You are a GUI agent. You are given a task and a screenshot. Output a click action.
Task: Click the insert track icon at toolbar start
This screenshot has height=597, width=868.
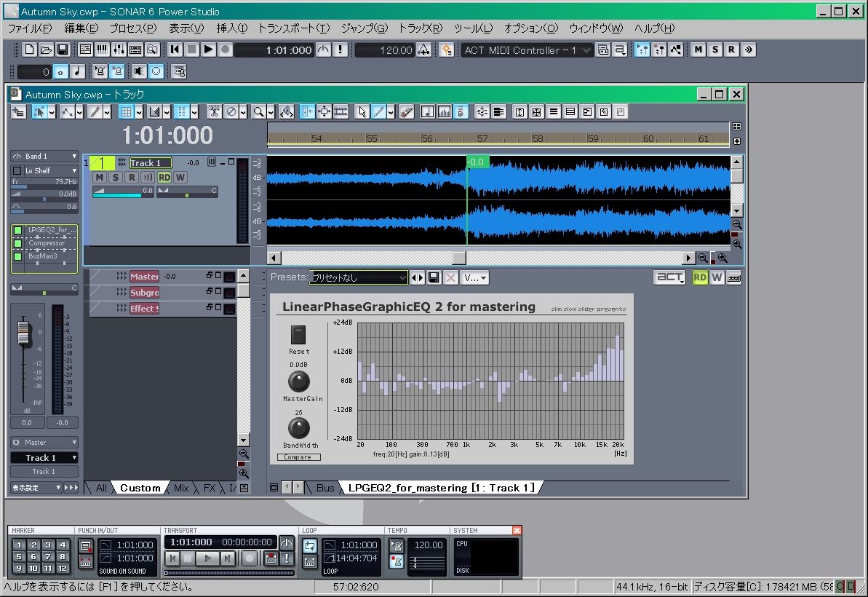[18, 112]
